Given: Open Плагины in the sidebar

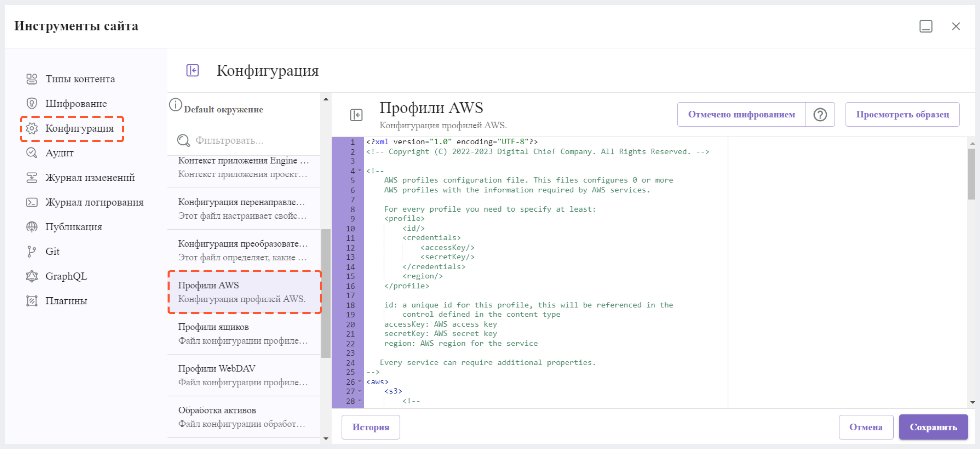Looking at the screenshot, I should pos(66,301).
